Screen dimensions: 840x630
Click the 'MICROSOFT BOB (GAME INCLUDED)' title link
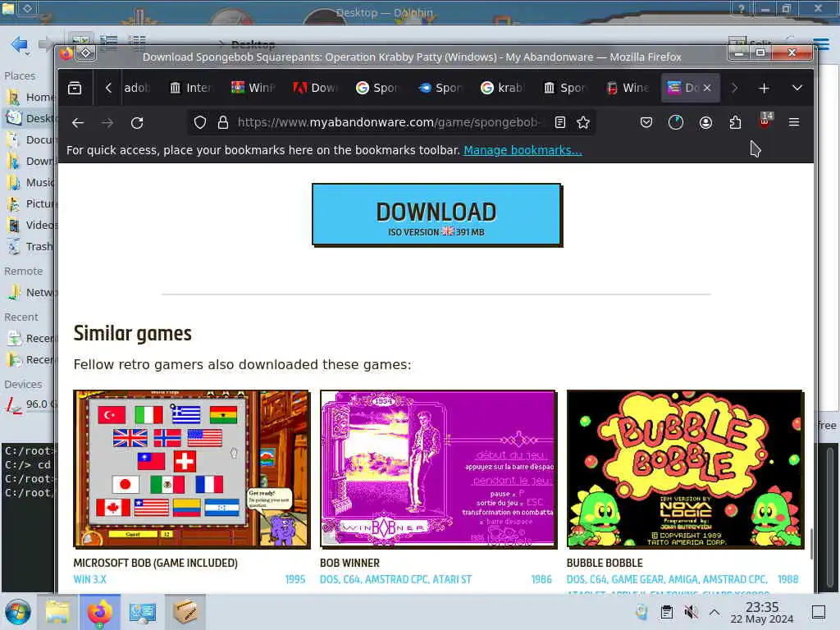(155, 563)
